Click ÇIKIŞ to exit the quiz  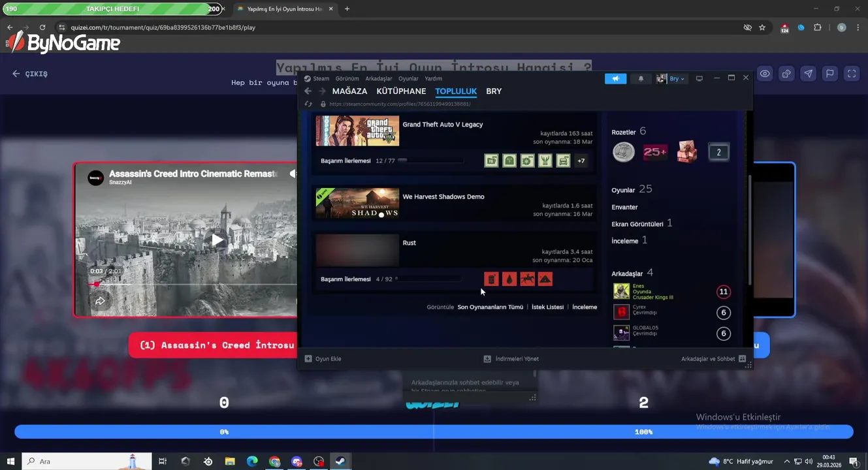[x=30, y=74]
